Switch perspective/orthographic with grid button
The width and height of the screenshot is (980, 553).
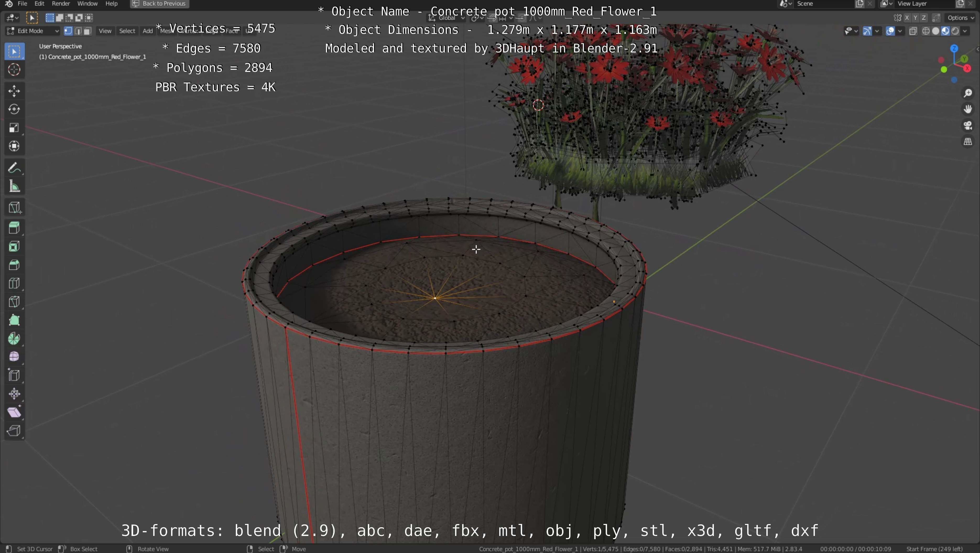967,142
